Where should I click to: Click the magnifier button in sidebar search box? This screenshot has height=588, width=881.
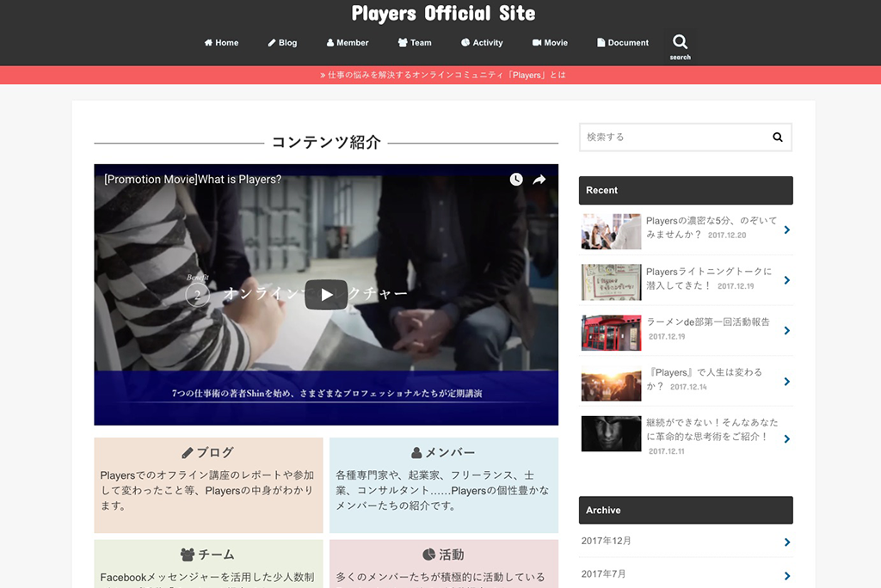(x=777, y=137)
